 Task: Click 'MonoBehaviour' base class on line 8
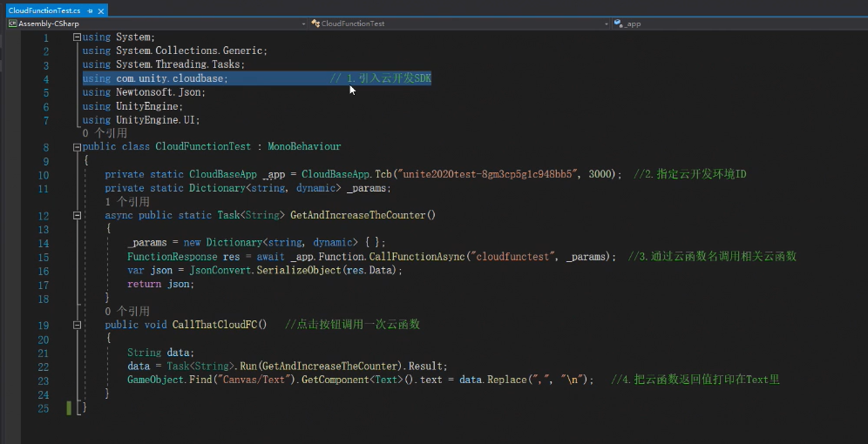point(304,146)
